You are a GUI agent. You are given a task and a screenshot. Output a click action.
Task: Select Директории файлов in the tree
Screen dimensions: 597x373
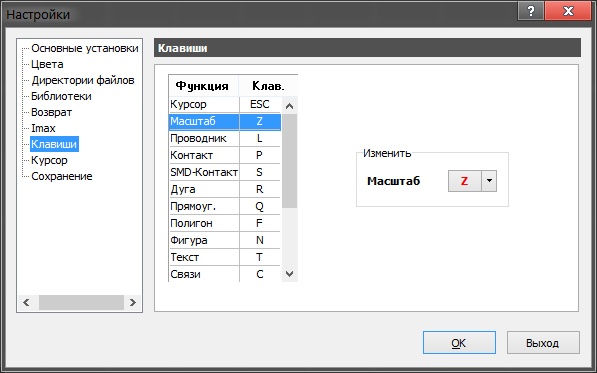point(83,80)
